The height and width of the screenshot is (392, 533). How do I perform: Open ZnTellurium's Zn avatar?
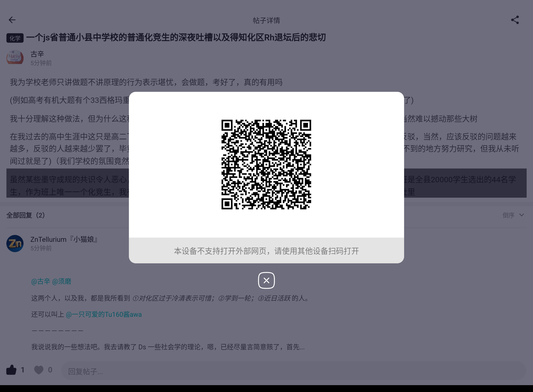tap(15, 243)
